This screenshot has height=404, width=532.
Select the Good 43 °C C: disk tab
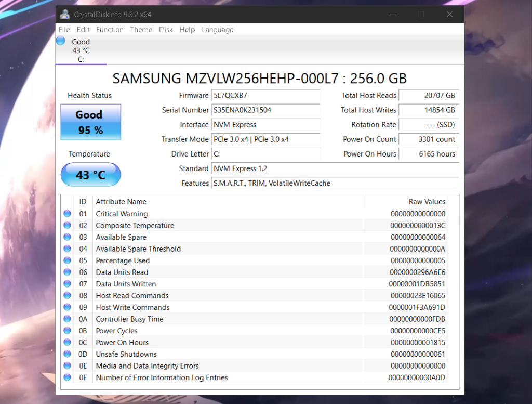coord(81,50)
